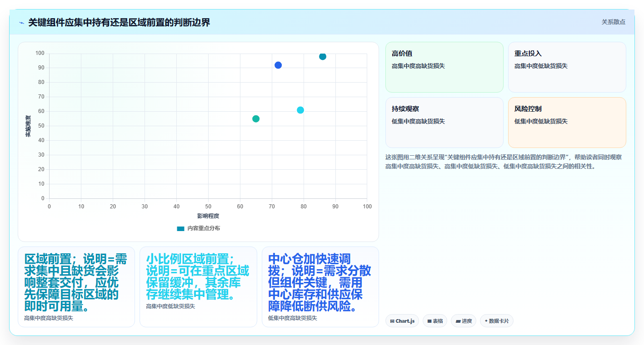Open the 重点投入 quadrant card
Screen dimensions: 644x345
567,67
